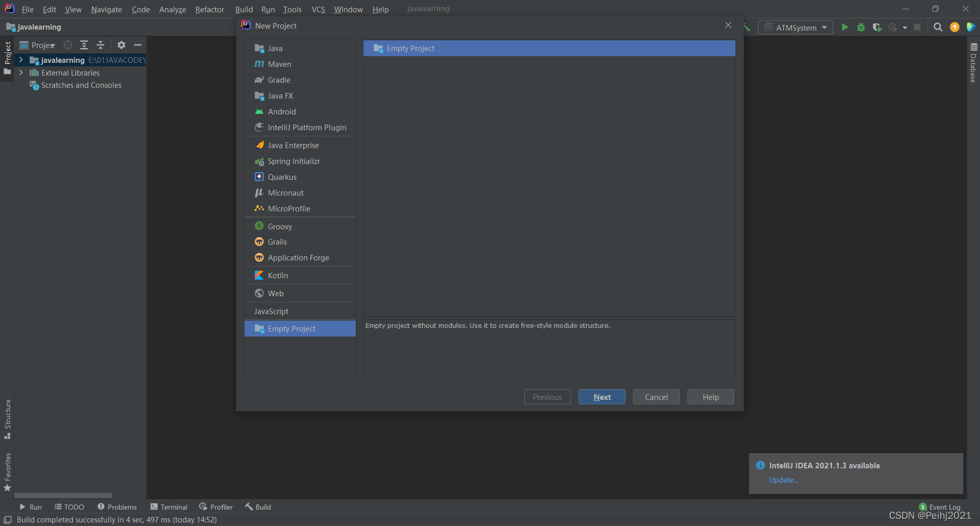The image size is (980, 526).
Task: Open the Build menu
Action: pyautogui.click(x=244, y=9)
